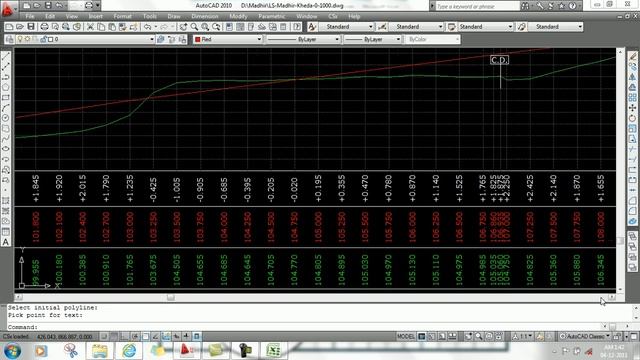Toggle Grid display in status bar
Screen dimensions: 640x360
point(114,336)
